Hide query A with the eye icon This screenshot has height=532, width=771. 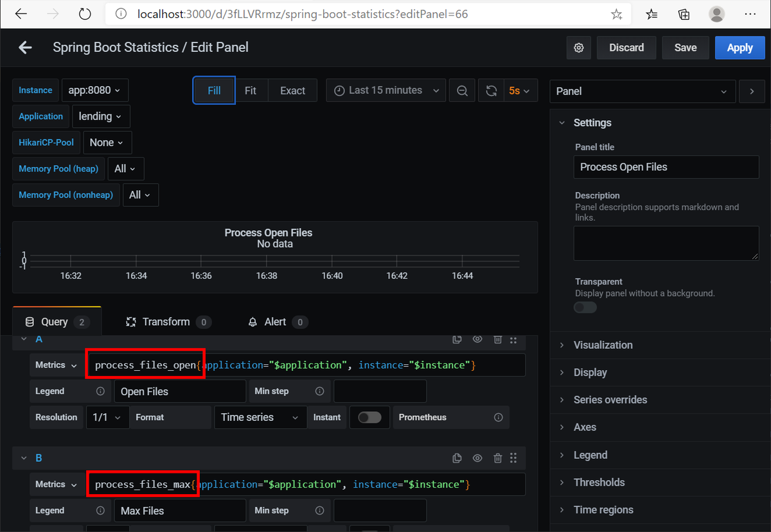(x=477, y=339)
